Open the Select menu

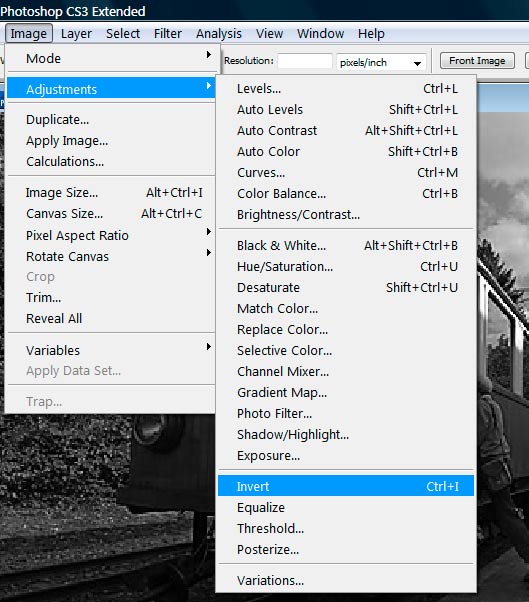pos(123,34)
